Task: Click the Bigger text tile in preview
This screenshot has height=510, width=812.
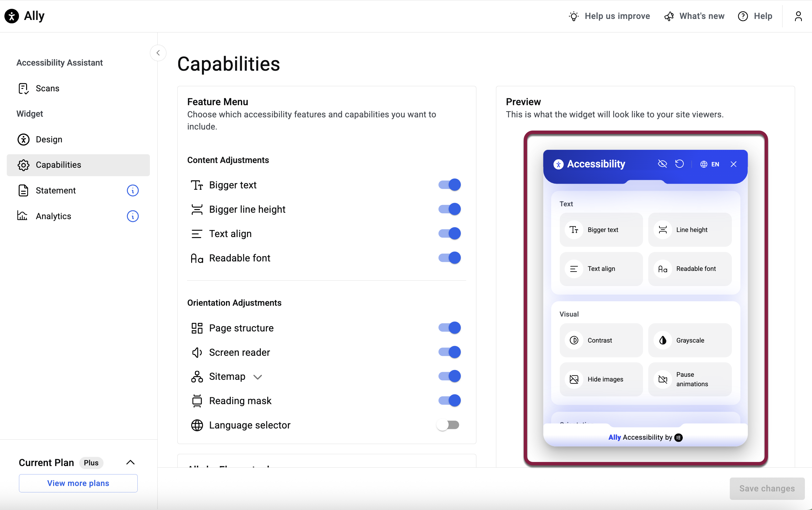Action: pyautogui.click(x=601, y=230)
